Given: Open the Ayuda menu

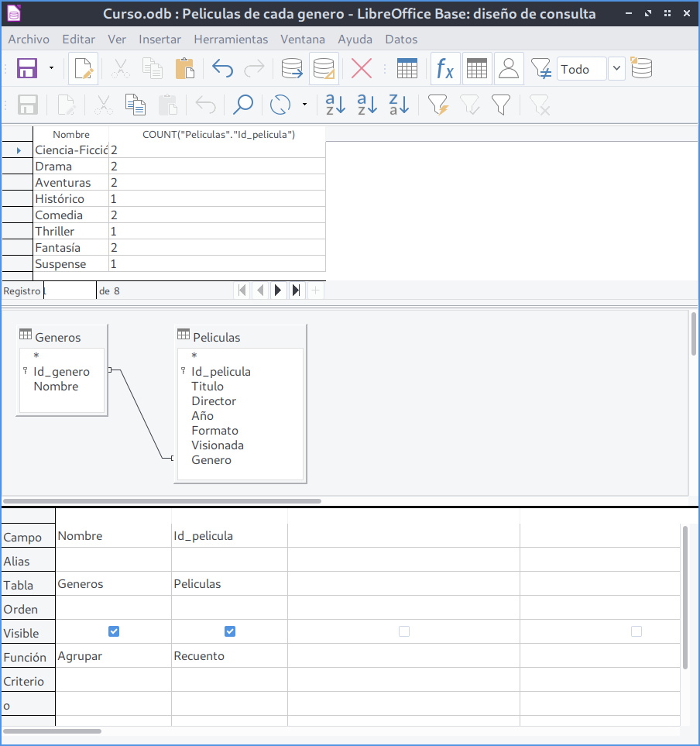Looking at the screenshot, I should [x=355, y=39].
